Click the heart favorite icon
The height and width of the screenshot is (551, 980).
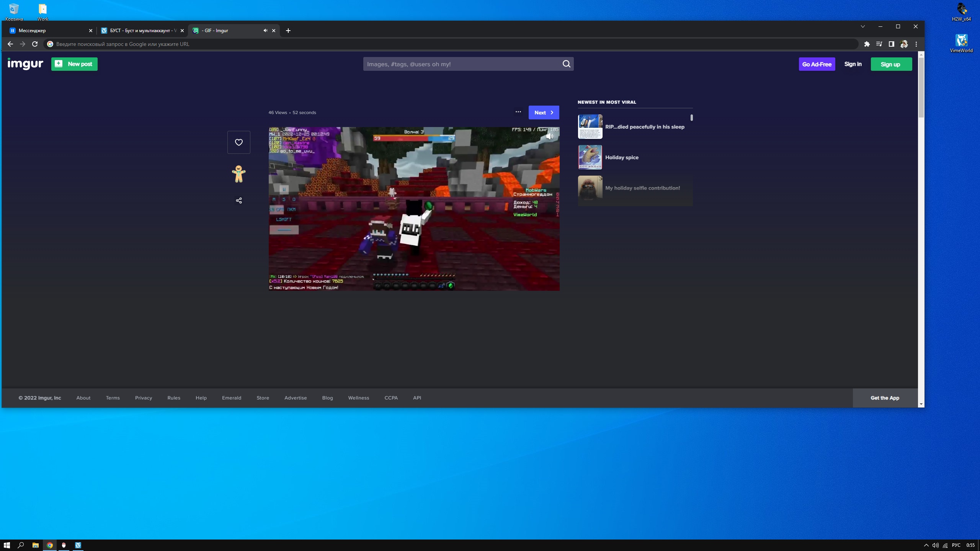[238, 142]
